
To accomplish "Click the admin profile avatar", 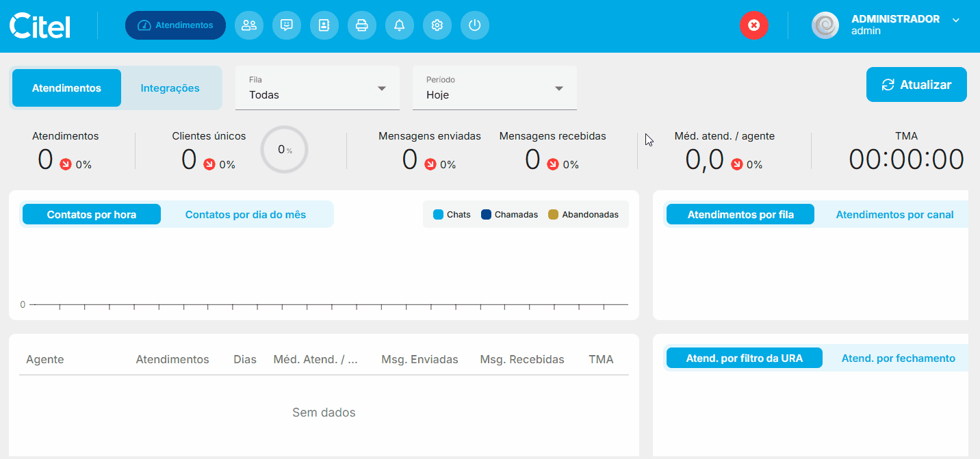I will tap(825, 25).
